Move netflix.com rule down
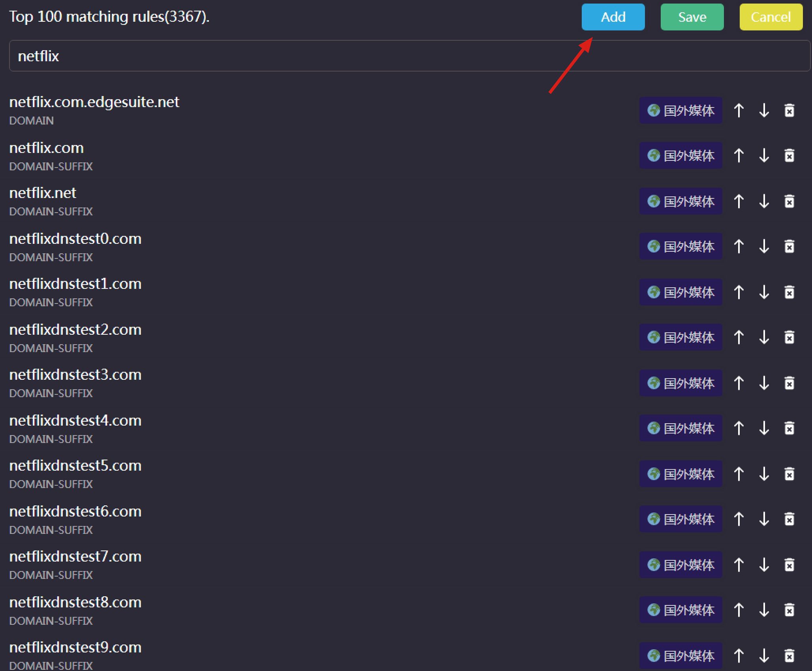Image resolution: width=812 pixels, height=671 pixels. [x=764, y=155]
